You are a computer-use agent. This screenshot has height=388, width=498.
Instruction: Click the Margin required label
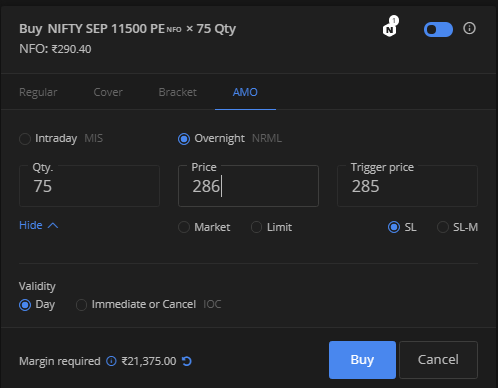60,361
